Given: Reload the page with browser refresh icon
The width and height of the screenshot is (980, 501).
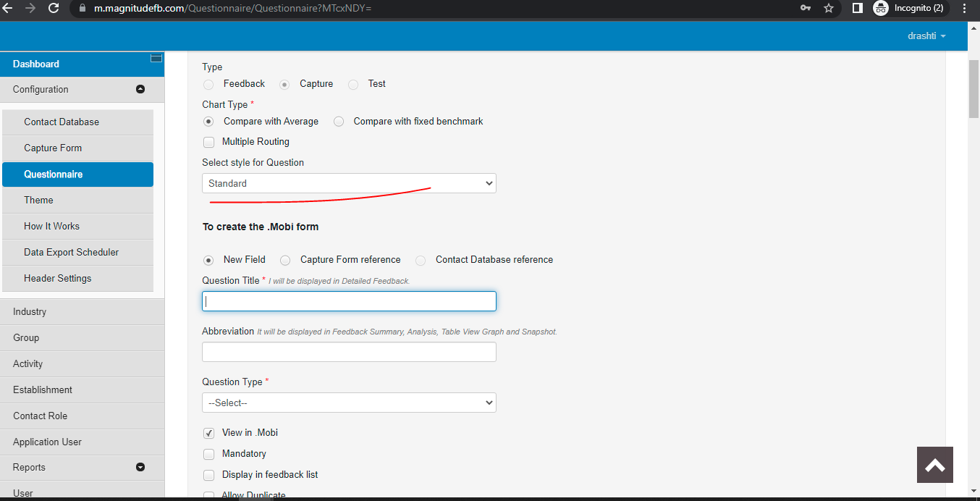Looking at the screenshot, I should [x=54, y=8].
